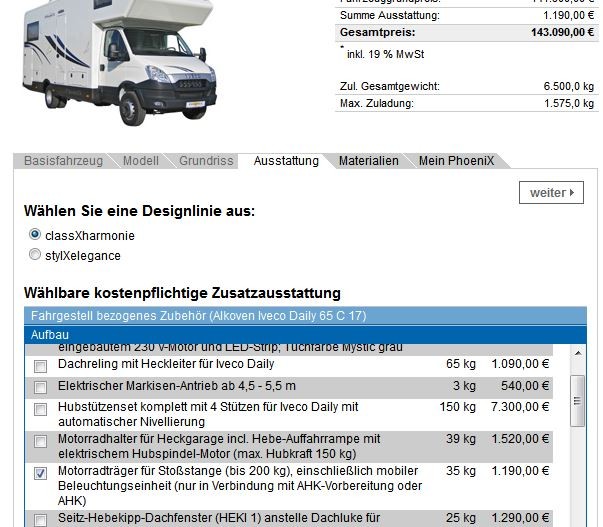Open the Basisfahrzeug tab

coord(64,161)
